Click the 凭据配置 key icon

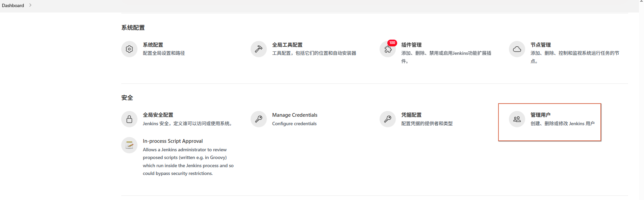(388, 119)
